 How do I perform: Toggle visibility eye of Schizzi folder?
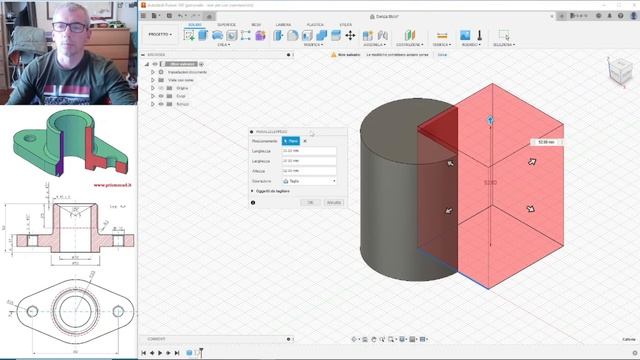[161, 104]
